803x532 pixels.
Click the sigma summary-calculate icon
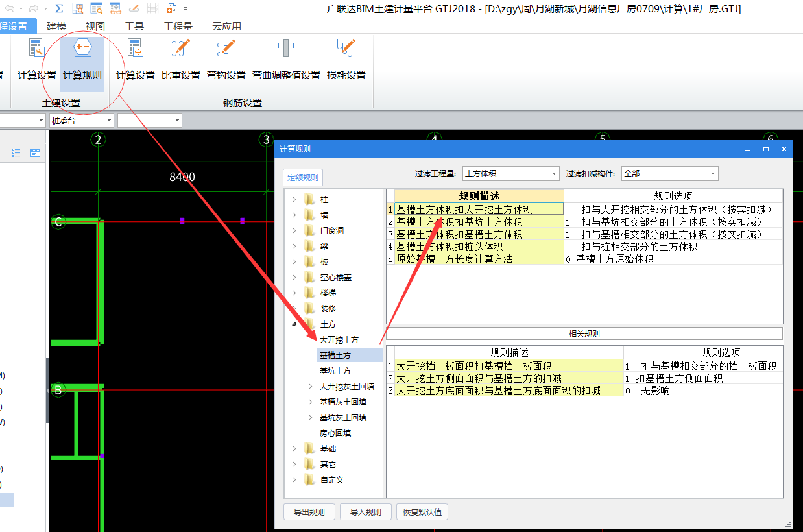59,8
